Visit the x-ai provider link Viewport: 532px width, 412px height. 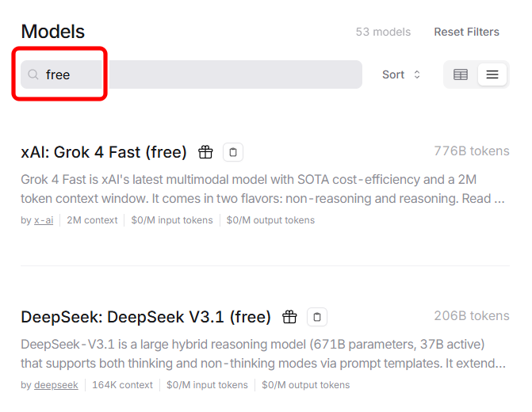click(44, 220)
